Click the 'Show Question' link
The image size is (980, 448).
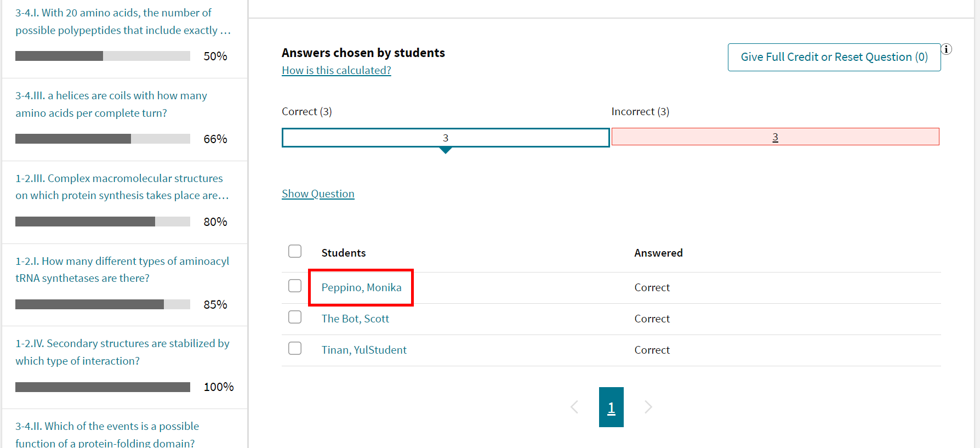pos(318,194)
